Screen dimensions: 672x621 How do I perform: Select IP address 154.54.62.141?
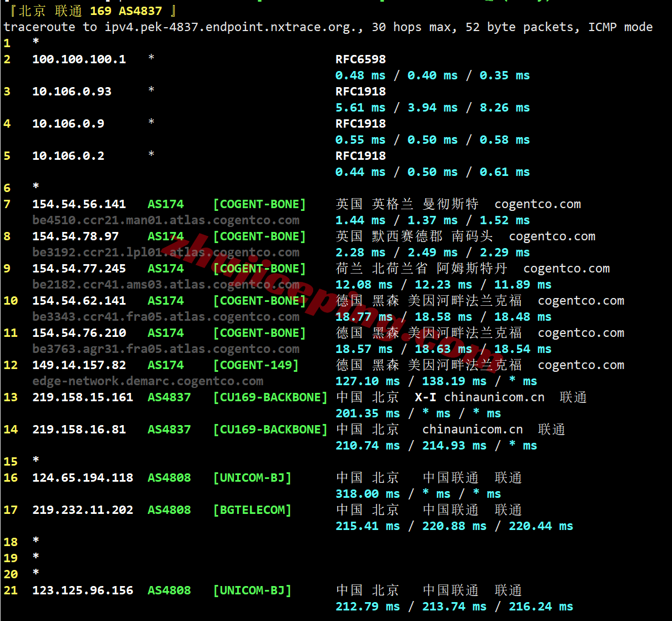79,301
